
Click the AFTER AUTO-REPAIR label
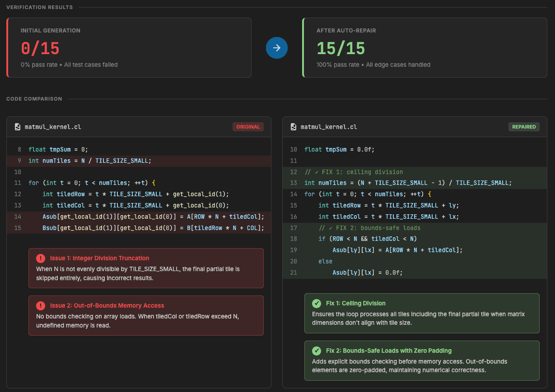click(346, 31)
